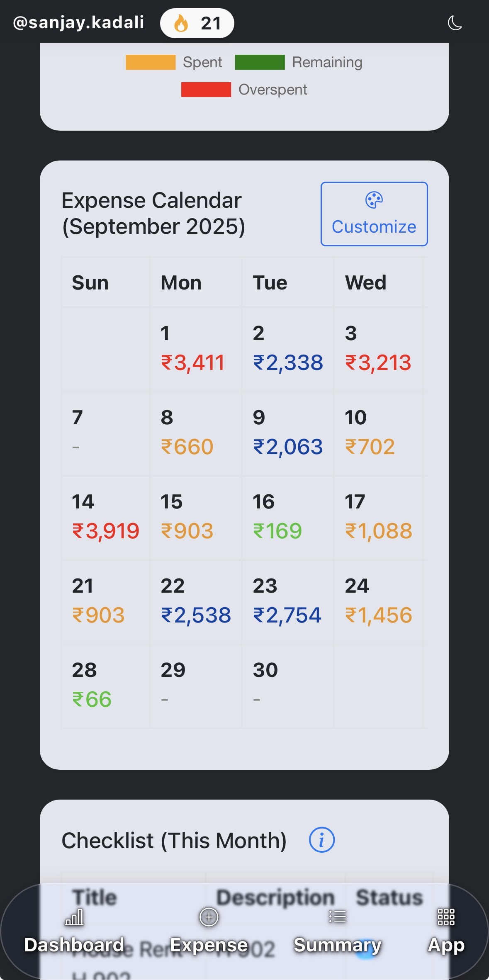This screenshot has height=980, width=489.
Task: Select September 28 showing ₹66
Action: pyautogui.click(x=106, y=686)
